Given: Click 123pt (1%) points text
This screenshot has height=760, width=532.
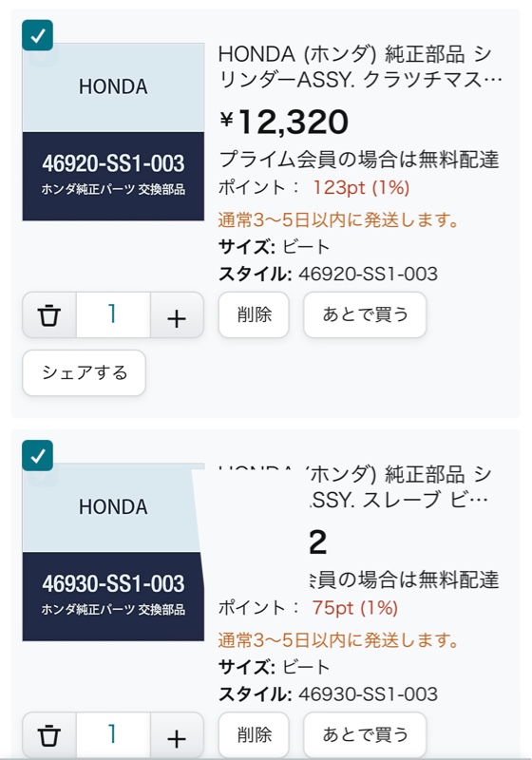Looking at the screenshot, I should click(361, 187).
